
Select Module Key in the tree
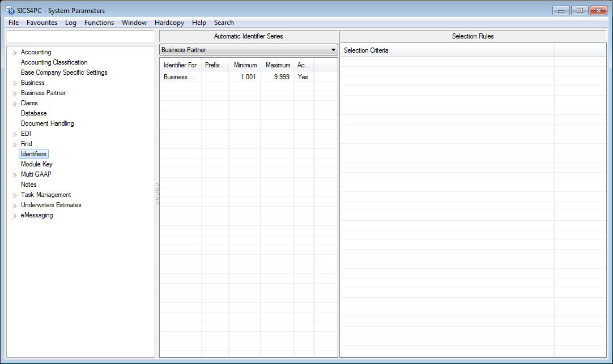pos(36,164)
